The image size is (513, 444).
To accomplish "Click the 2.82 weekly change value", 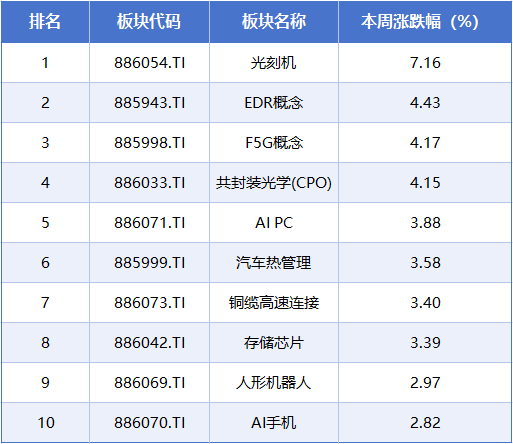I will pos(425,423).
